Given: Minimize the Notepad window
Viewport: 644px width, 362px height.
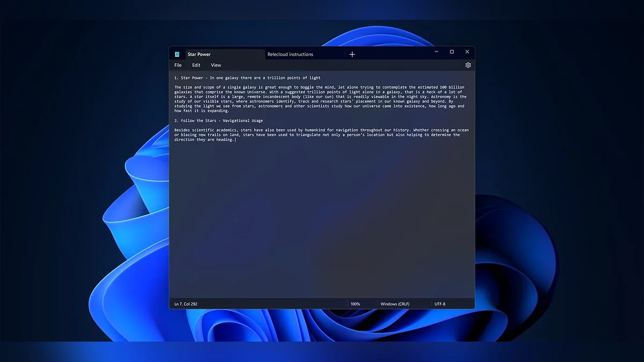Looking at the screenshot, I should tap(436, 52).
